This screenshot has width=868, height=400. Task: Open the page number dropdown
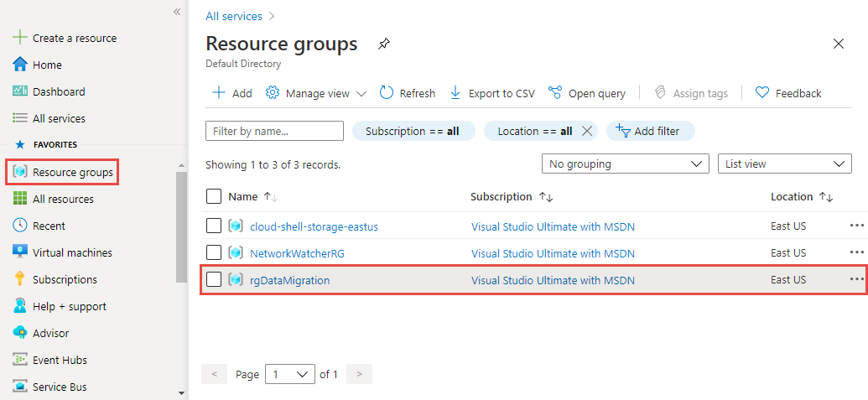click(289, 374)
